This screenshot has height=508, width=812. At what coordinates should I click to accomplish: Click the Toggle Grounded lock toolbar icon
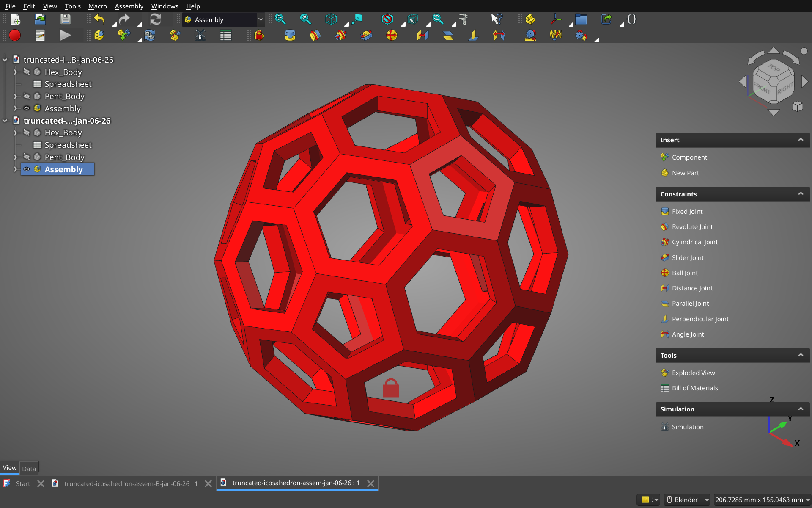click(x=259, y=36)
